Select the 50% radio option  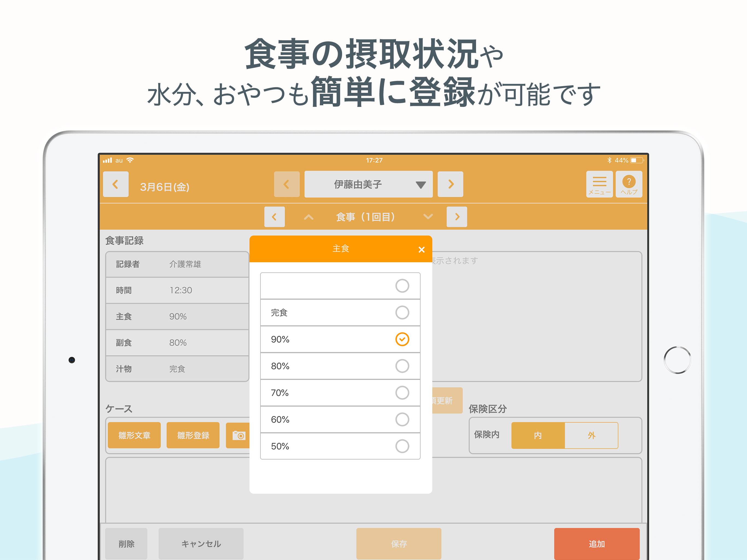[x=402, y=446]
